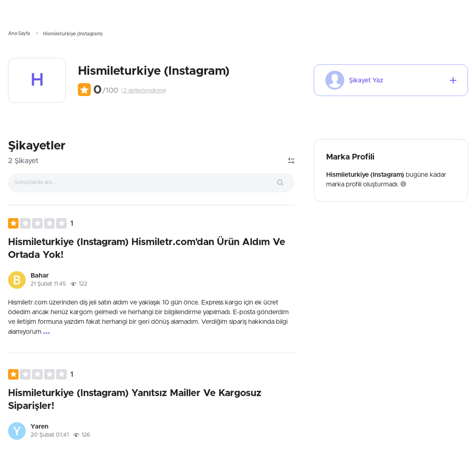Click the Şikayet Yaz button
This screenshot has width=476, height=476.
[391, 80]
